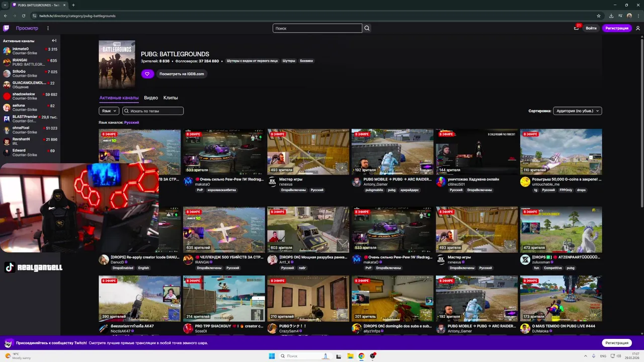644x362 pixels.
Task: Click the FPPOnly stream tag
Action: [x=566, y=190]
